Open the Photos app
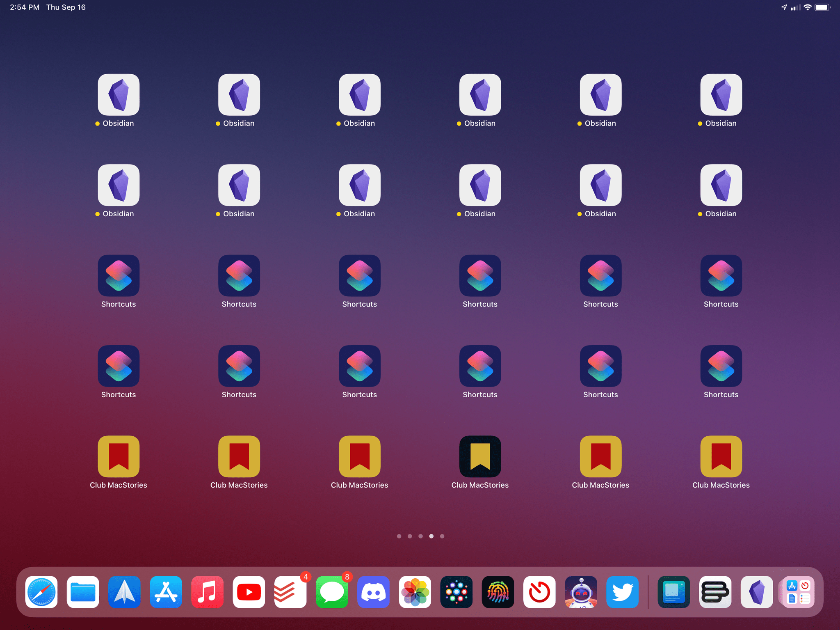This screenshot has height=630, width=840. [415, 592]
